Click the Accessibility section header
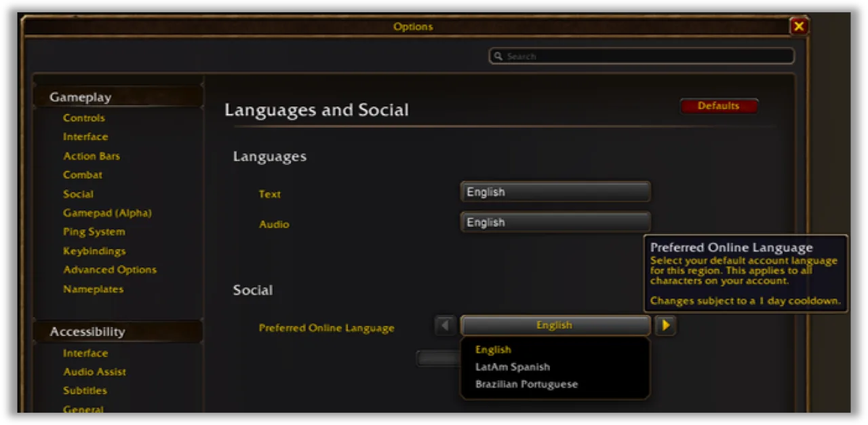This screenshot has width=868, height=425. tap(118, 331)
